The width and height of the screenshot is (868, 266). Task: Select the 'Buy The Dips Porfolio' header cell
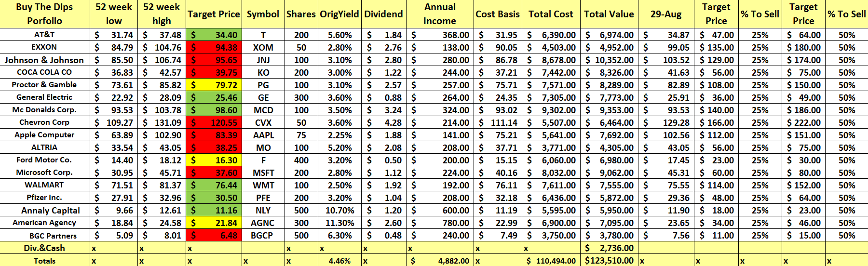tap(45, 14)
